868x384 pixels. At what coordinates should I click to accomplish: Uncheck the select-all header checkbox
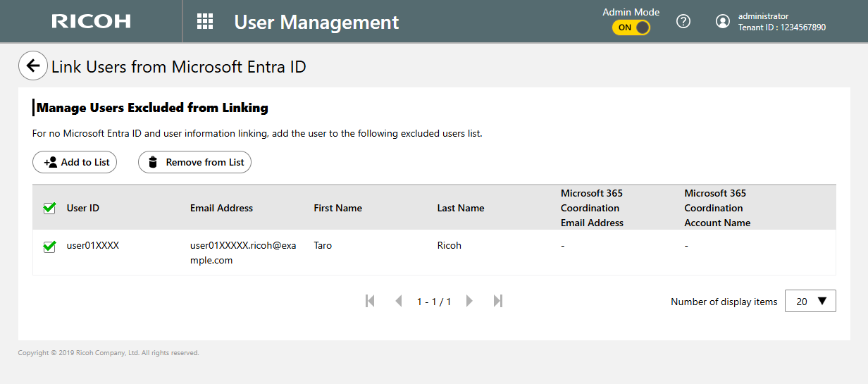(49, 208)
